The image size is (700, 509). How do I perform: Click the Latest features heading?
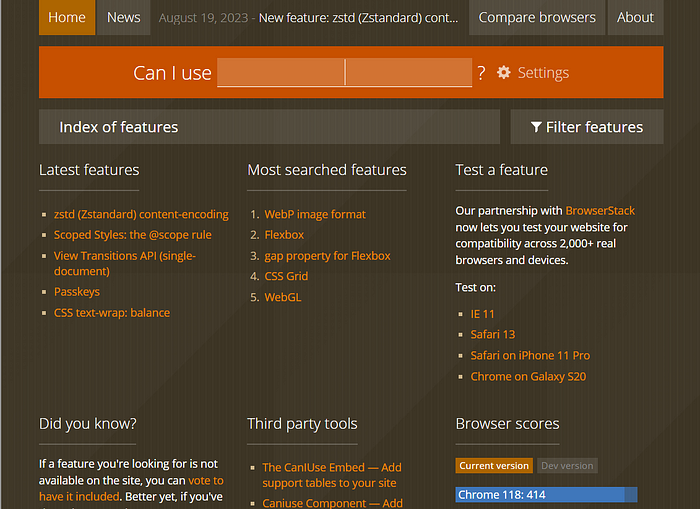[x=89, y=170]
